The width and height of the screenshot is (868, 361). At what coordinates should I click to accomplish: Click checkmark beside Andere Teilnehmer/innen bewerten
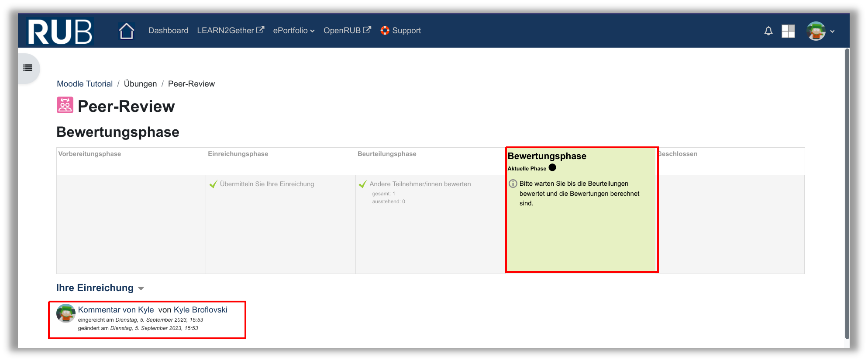(x=362, y=184)
